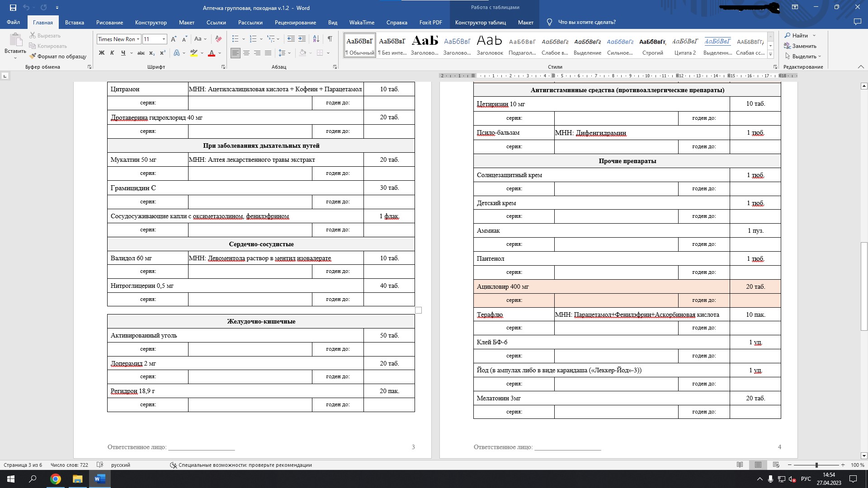Center-align the paragraph text
Screen dimensions: 868x488
246,53
